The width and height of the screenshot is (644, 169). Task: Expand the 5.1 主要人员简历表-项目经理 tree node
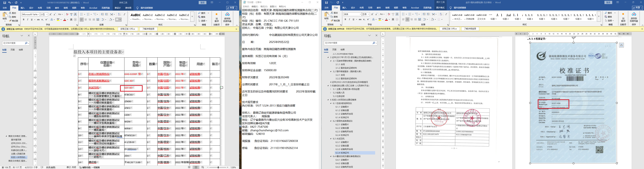pos(331,89)
